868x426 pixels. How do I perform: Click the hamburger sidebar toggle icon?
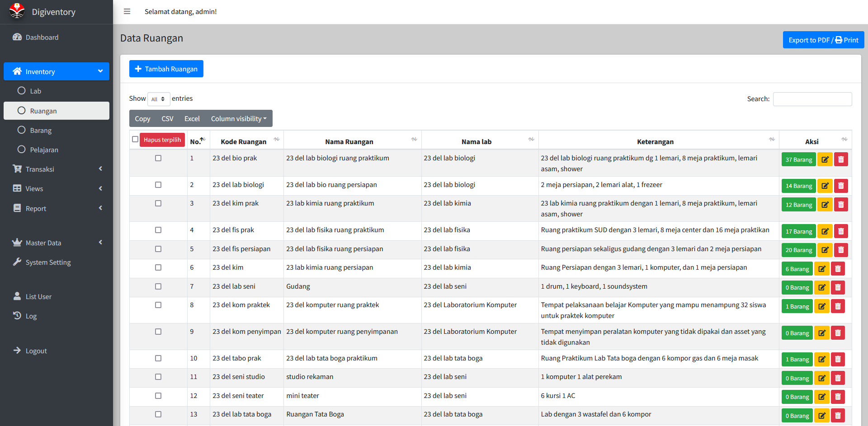point(127,12)
